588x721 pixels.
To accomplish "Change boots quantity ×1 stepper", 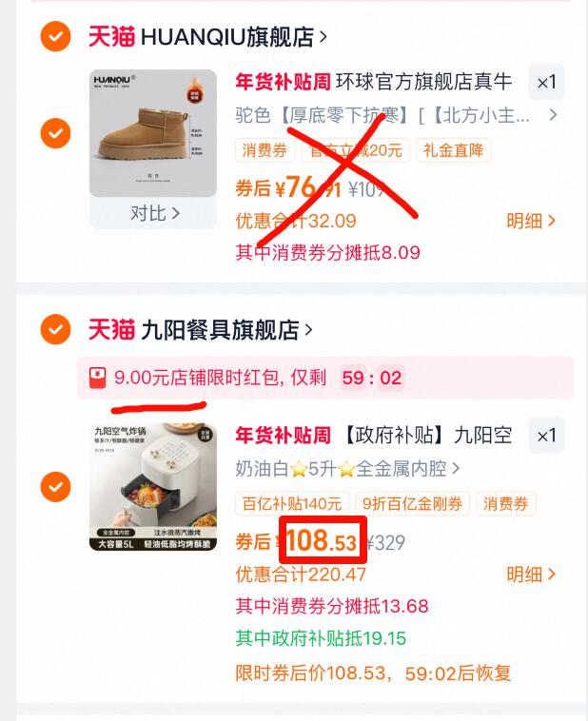I will 546,83.
